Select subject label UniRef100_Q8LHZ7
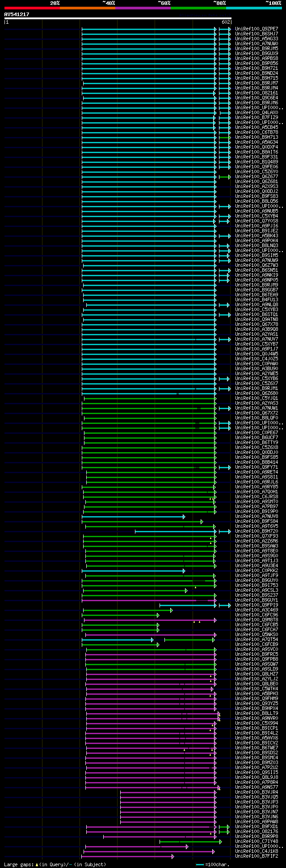This screenshot has height=868, width=286. pyautogui.click(x=257, y=674)
